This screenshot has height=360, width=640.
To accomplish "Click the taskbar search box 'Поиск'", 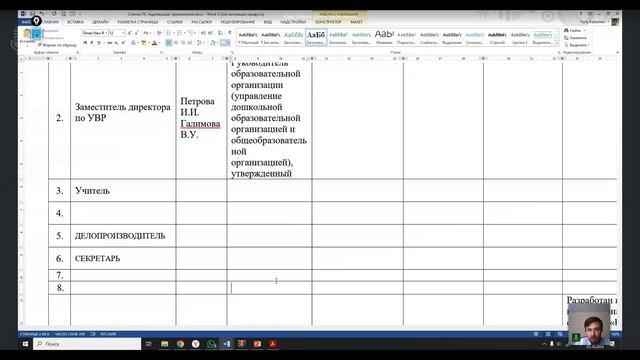I will (87, 344).
